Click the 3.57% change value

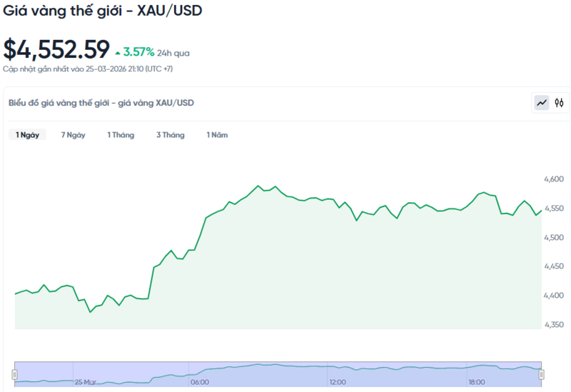pos(138,52)
